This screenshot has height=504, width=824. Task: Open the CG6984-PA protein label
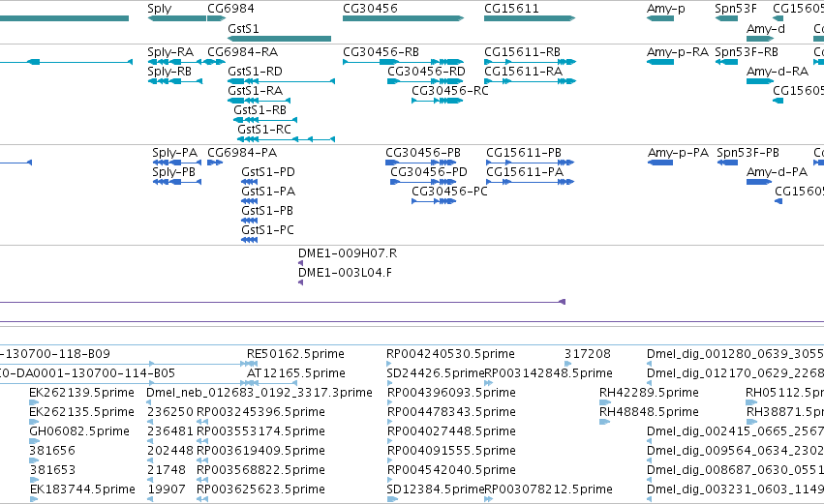point(242,153)
